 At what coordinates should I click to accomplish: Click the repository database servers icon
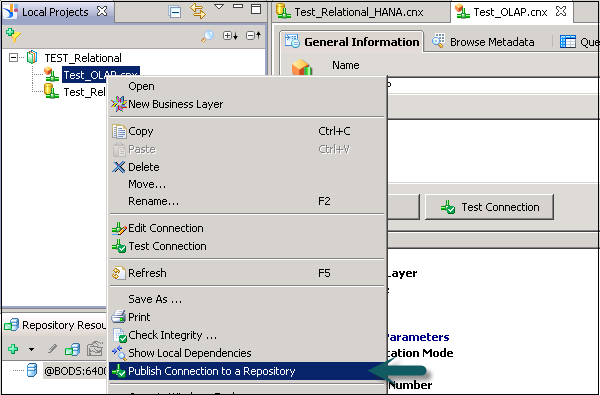point(72,349)
